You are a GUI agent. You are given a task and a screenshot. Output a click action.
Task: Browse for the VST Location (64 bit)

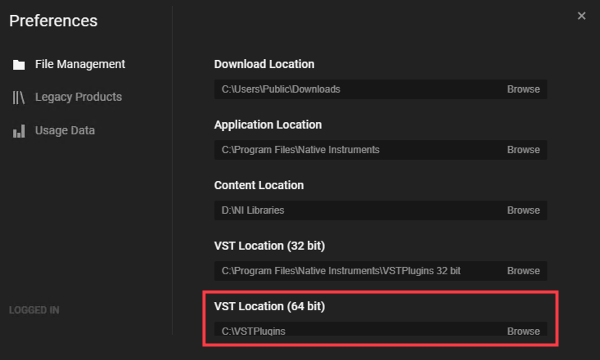(523, 331)
